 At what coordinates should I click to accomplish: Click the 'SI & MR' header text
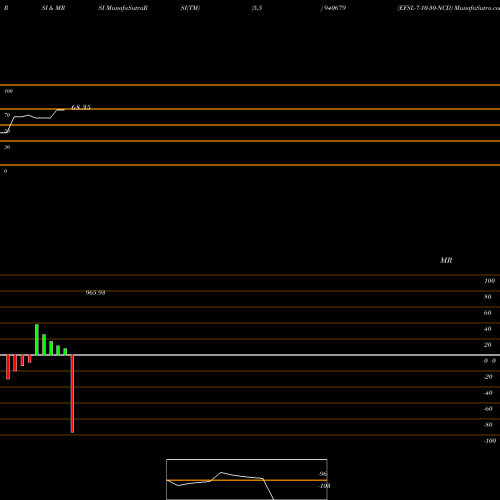coord(53,8)
